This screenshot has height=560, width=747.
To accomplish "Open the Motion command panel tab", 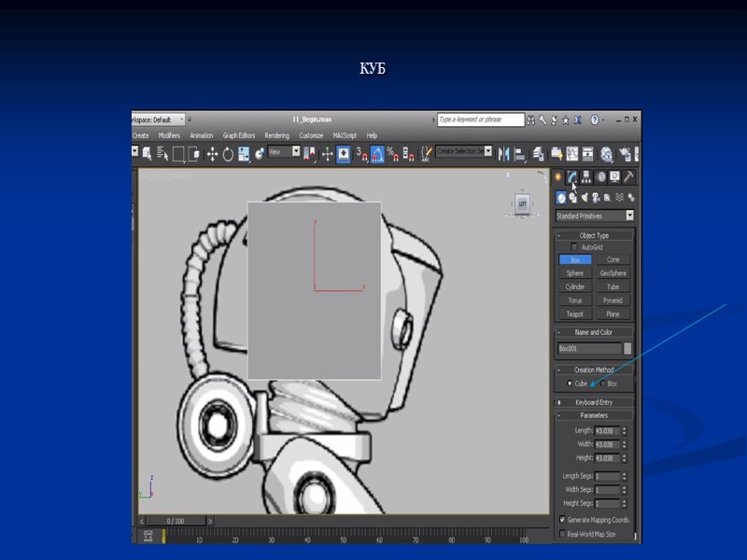I will (601, 177).
